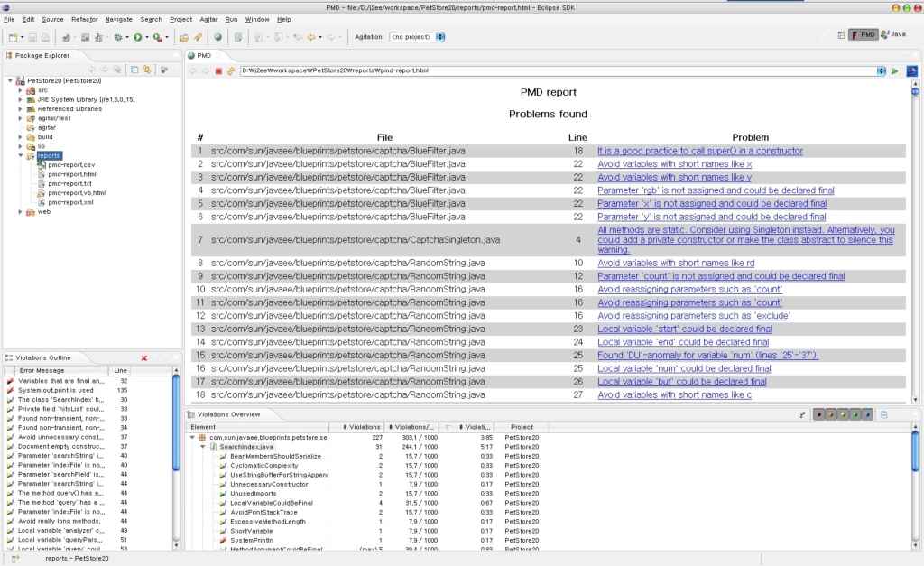Screen dimensions: 924x566
Task: Click the Run External Tools icon
Action: click(157, 37)
